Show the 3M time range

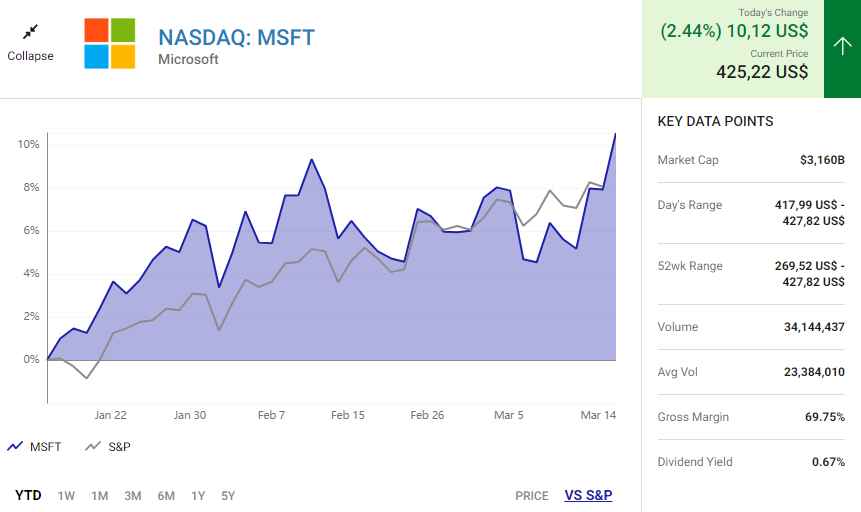(x=132, y=495)
